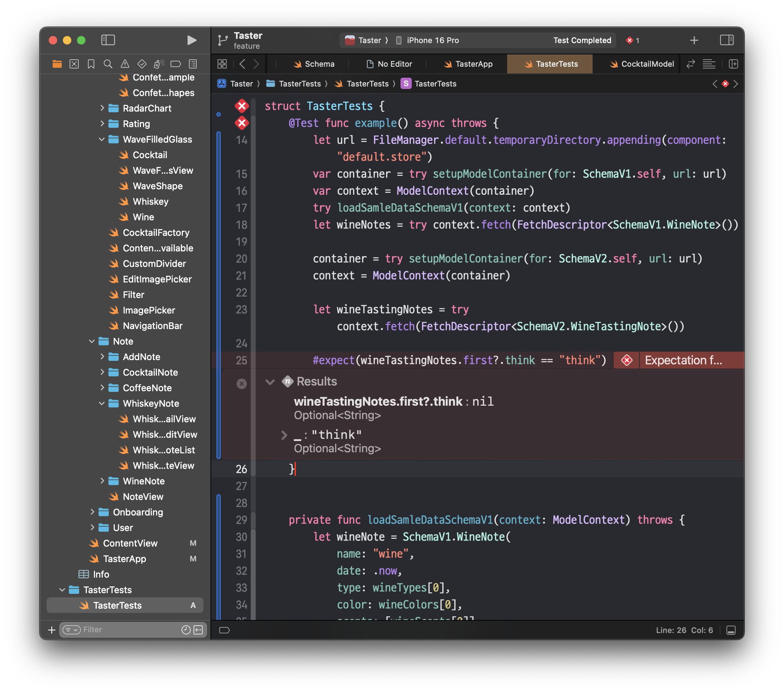
Task: Click the iPhone 16 Pro destination
Action: pyautogui.click(x=432, y=40)
